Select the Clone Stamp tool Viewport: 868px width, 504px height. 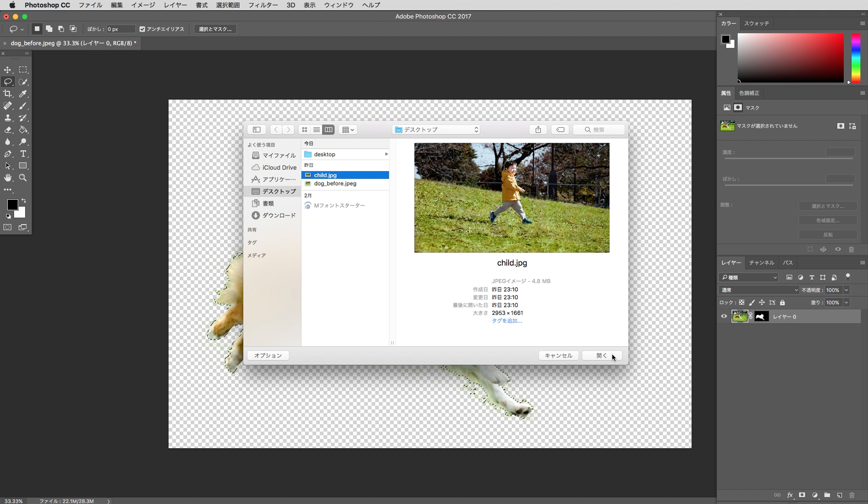8,118
